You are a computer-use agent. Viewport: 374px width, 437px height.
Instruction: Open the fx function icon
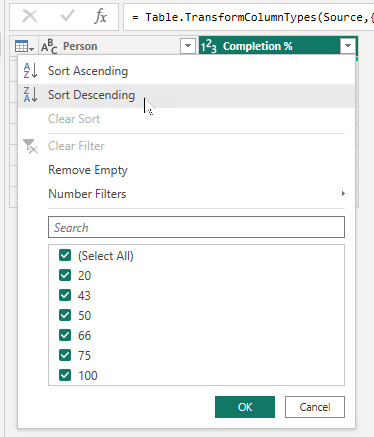[100, 16]
